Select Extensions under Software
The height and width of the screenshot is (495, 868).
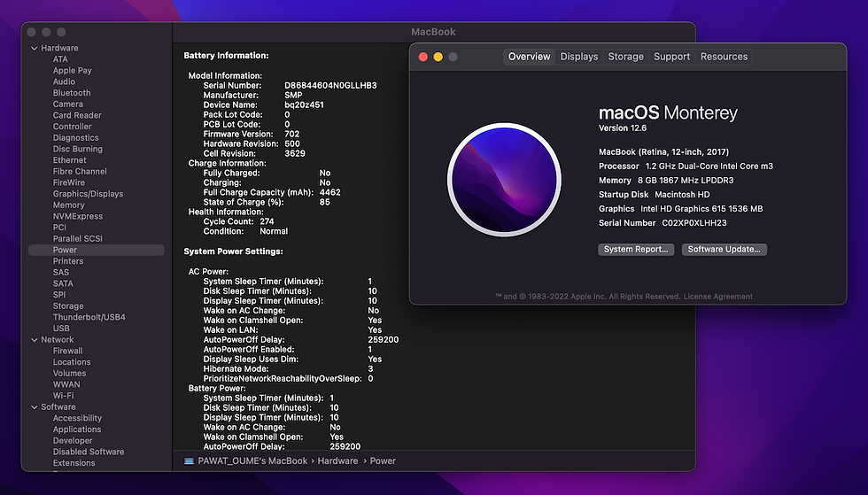tap(74, 463)
